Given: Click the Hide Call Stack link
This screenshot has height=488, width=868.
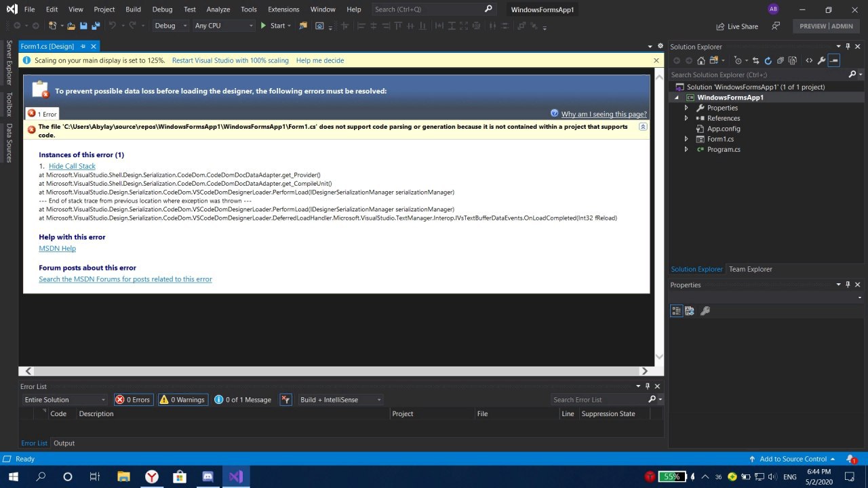Looking at the screenshot, I should [x=72, y=166].
